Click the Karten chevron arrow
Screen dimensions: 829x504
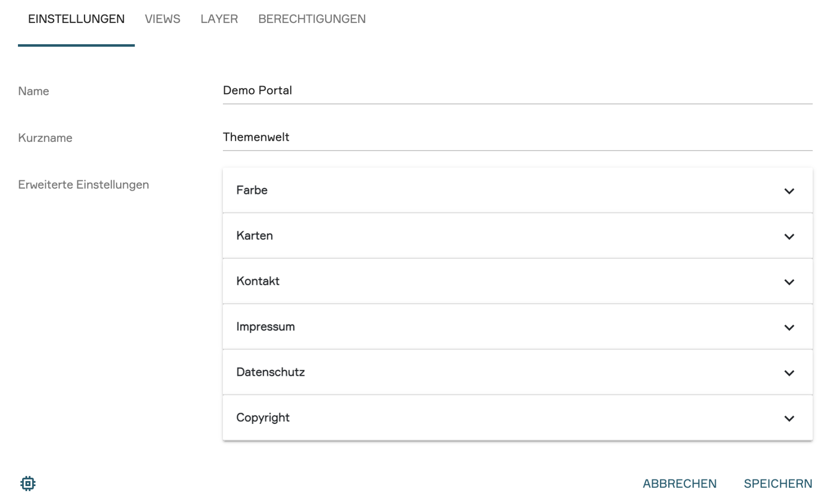(x=789, y=237)
